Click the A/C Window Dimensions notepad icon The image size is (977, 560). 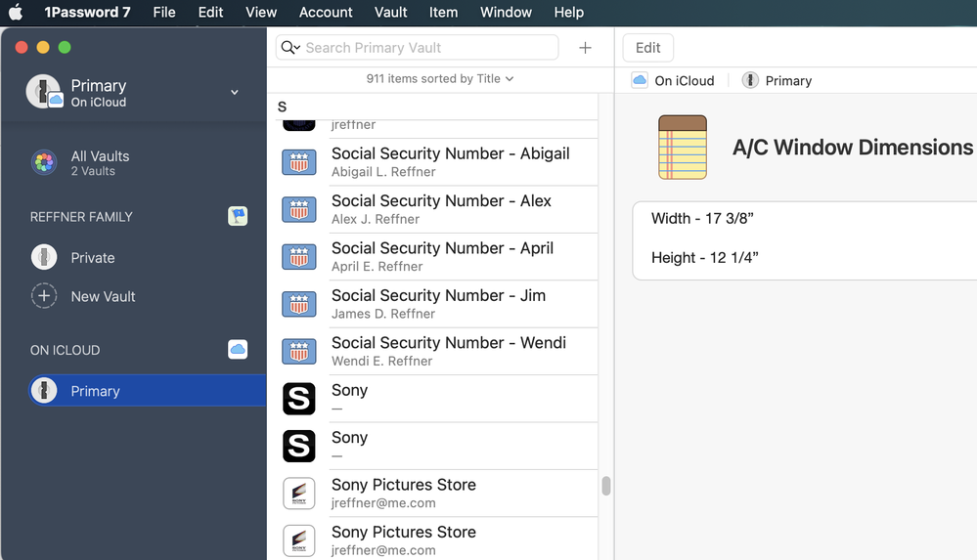click(683, 148)
